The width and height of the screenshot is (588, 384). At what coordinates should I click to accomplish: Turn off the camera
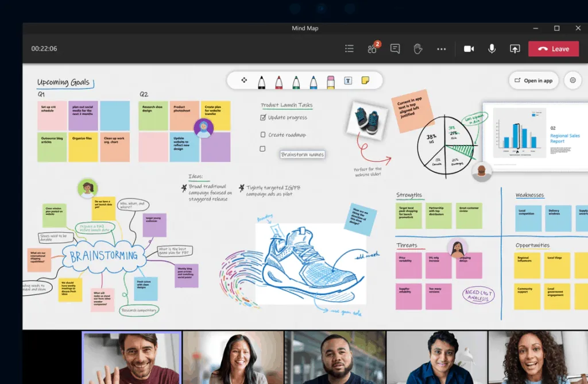(469, 49)
